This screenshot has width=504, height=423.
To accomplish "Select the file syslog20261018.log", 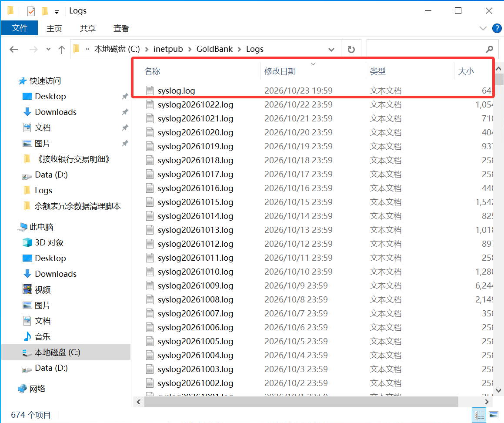I will click(x=195, y=160).
